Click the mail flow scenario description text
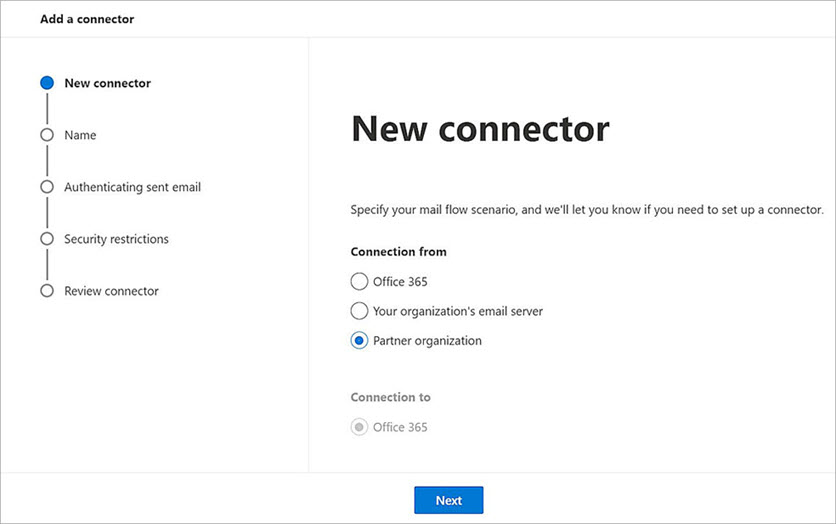Image resolution: width=836 pixels, height=524 pixels. coord(586,210)
